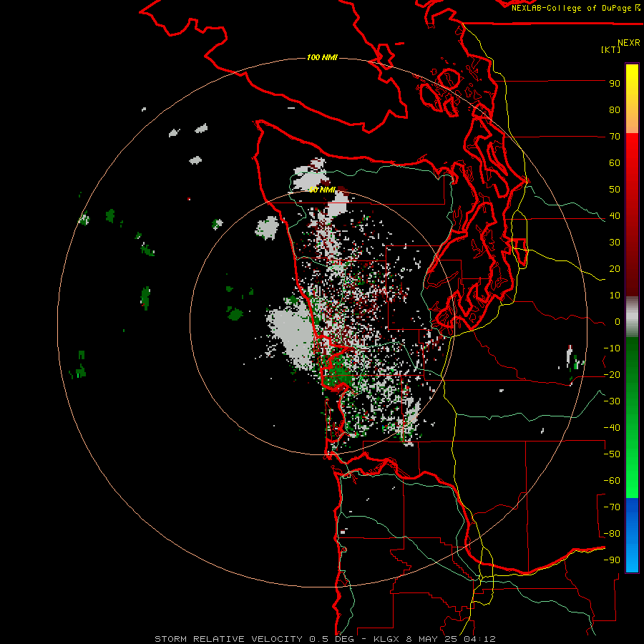
Task: Click the 30 value on velocity scale
Action: click(x=615, y=243)
